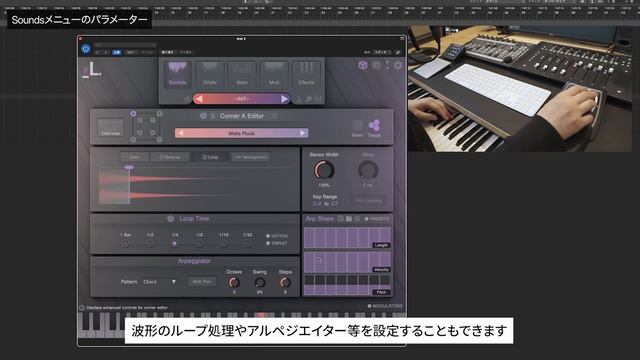Screen dimensions: 640x360
Task: Load the previous preset with the left arrow
Action: (199, 99)
